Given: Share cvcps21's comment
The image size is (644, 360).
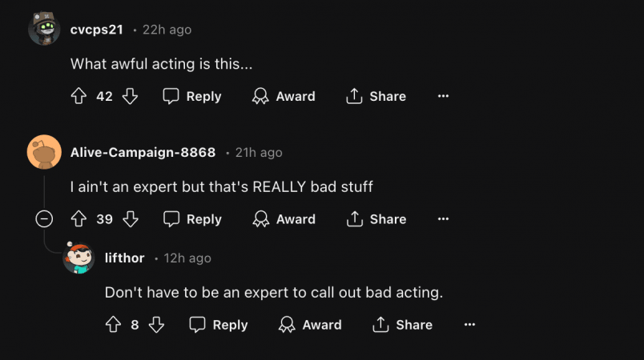Looking at the screenshot, I should tap(376, 96).
